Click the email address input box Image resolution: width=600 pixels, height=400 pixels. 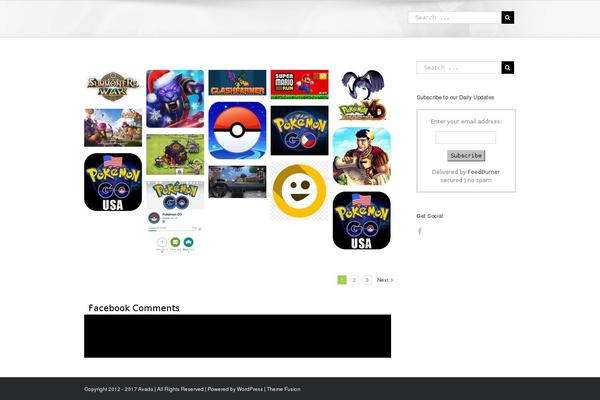tap(466, 137)
